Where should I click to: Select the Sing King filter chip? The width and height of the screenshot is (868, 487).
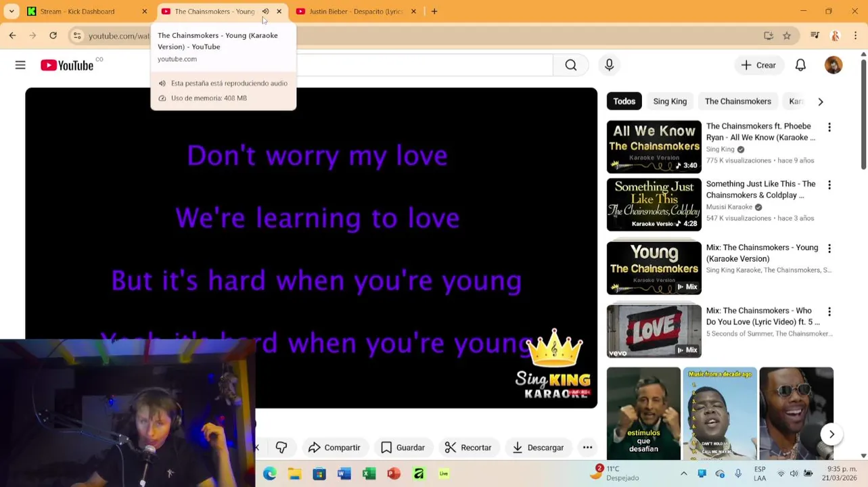tap(670, 101)
